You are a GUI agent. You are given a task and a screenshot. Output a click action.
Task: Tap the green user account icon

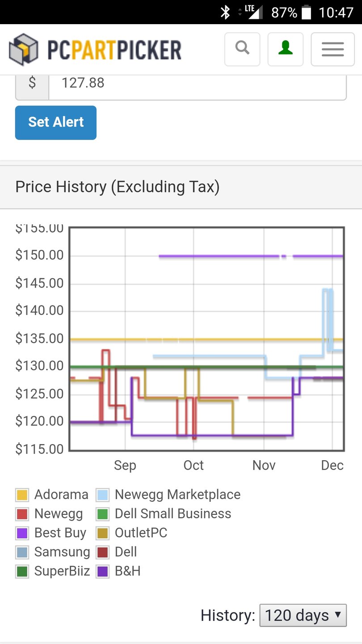(x=285, y=49)
